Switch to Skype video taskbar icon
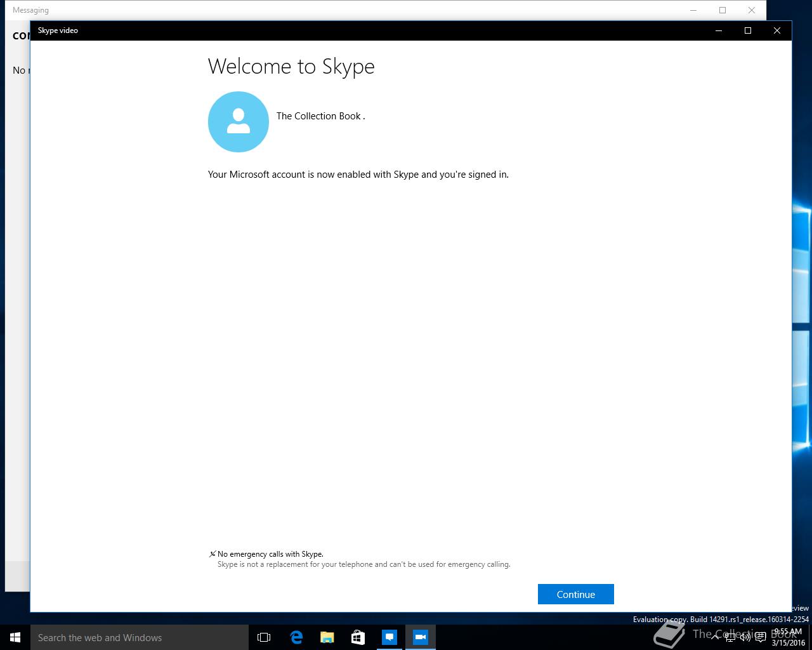This screenshot has width=812, height=650. pos(421,637)
